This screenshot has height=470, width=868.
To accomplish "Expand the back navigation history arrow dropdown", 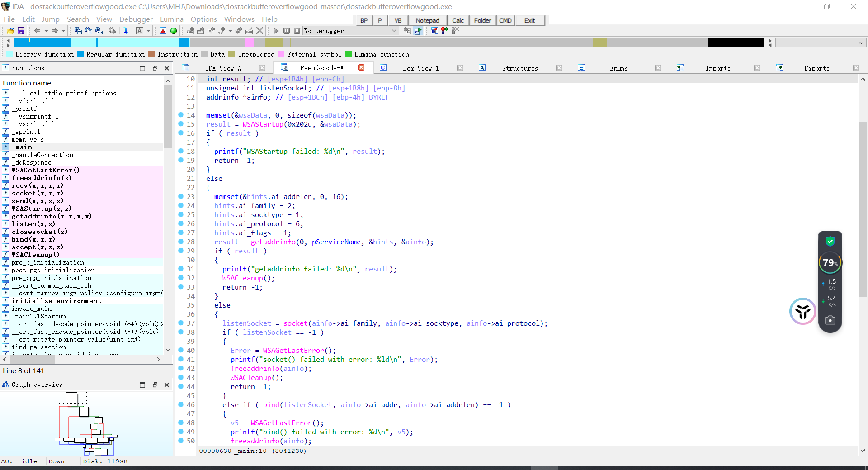I will coord(46,31).
